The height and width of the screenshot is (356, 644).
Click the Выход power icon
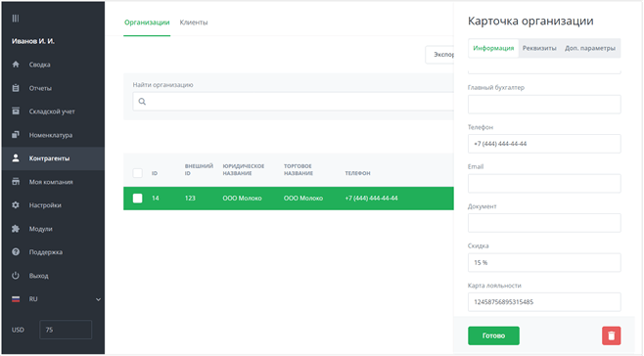(16, 276)
